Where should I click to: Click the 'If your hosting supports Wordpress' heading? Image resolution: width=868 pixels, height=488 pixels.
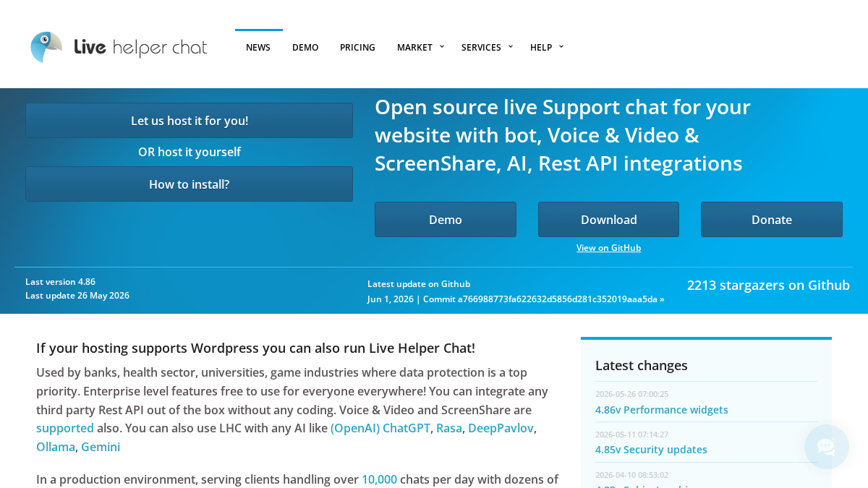point(255,348)
